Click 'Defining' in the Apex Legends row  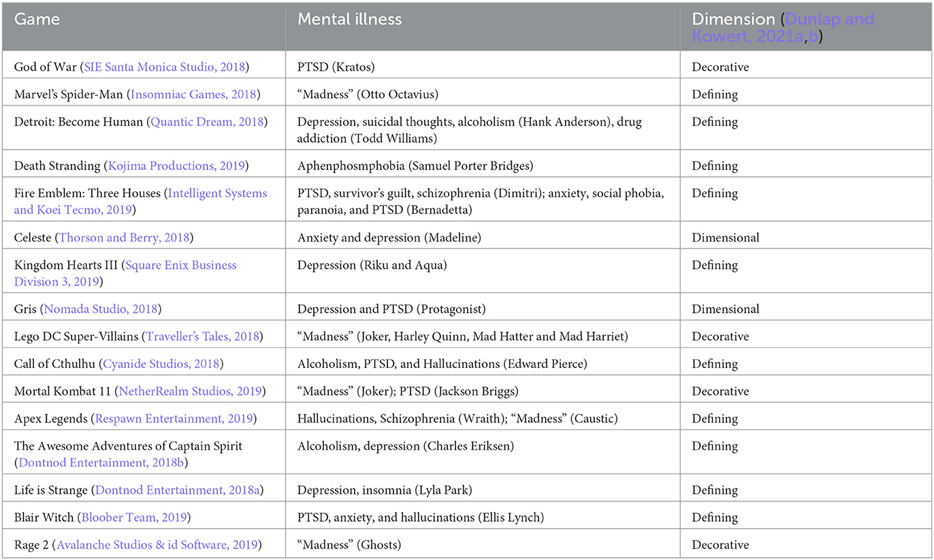[715, 418]
